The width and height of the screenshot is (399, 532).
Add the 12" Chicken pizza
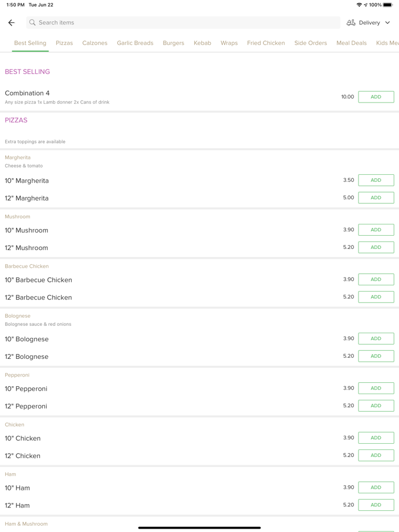376,455
